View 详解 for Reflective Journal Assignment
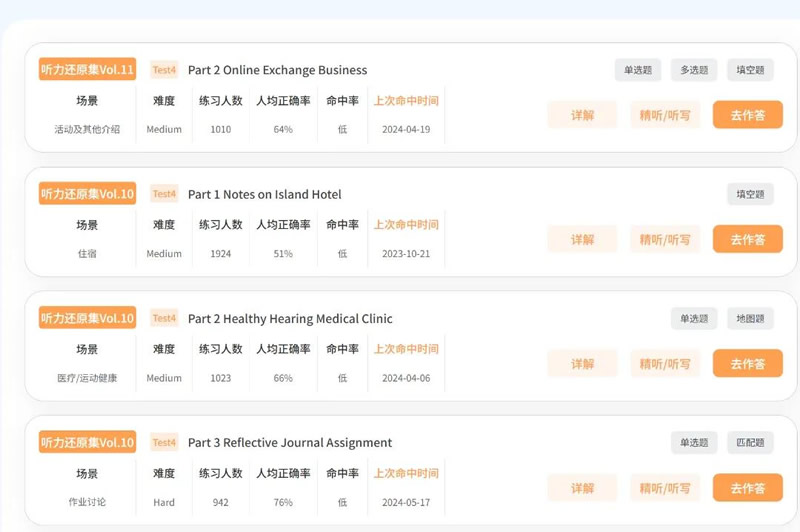 click(x=582, y=488)
